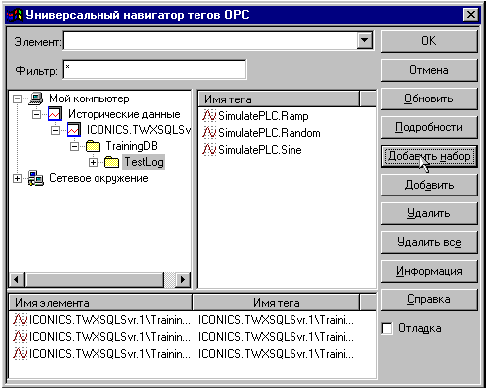Screen dimensions: 487x389
Task: Open the Информация button
Action: [x=429, y=271]
